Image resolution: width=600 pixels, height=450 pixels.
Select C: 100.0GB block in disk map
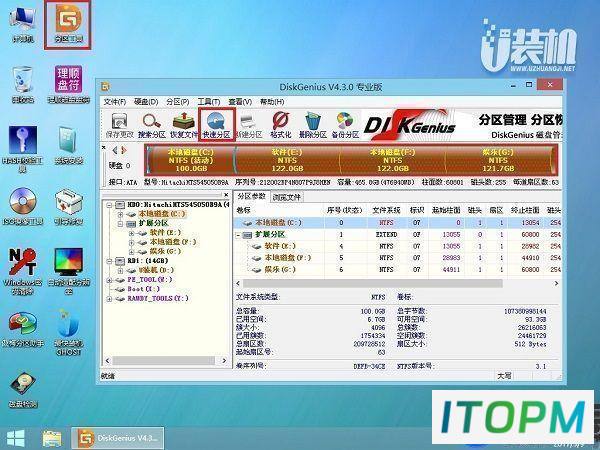(x=190, y=160)
